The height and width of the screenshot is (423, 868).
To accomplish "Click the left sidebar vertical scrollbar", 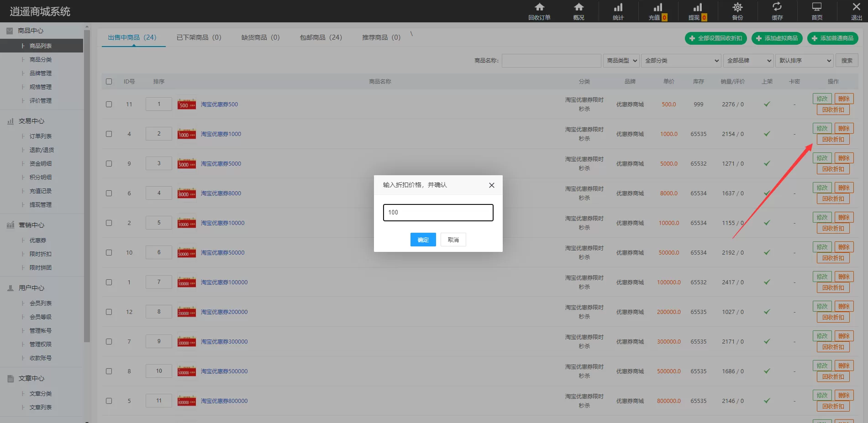I will 87,183.
